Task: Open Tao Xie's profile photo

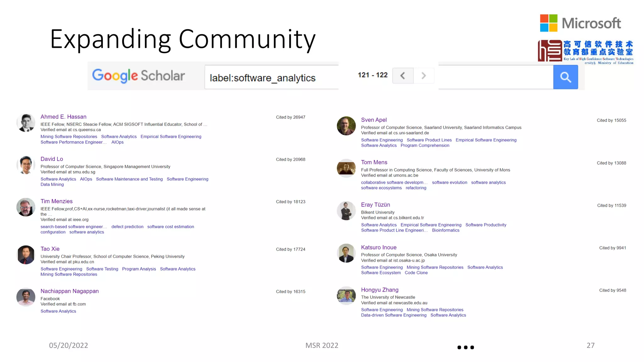Action: point(26,255)
